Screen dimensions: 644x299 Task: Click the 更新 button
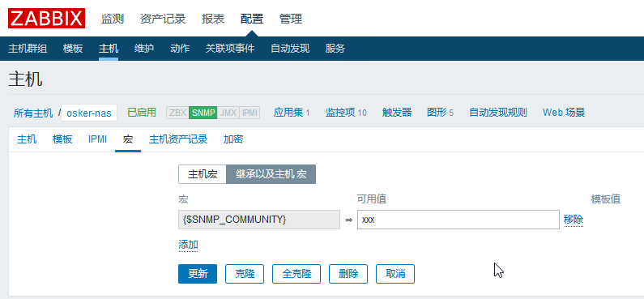[x=198, y=274]
